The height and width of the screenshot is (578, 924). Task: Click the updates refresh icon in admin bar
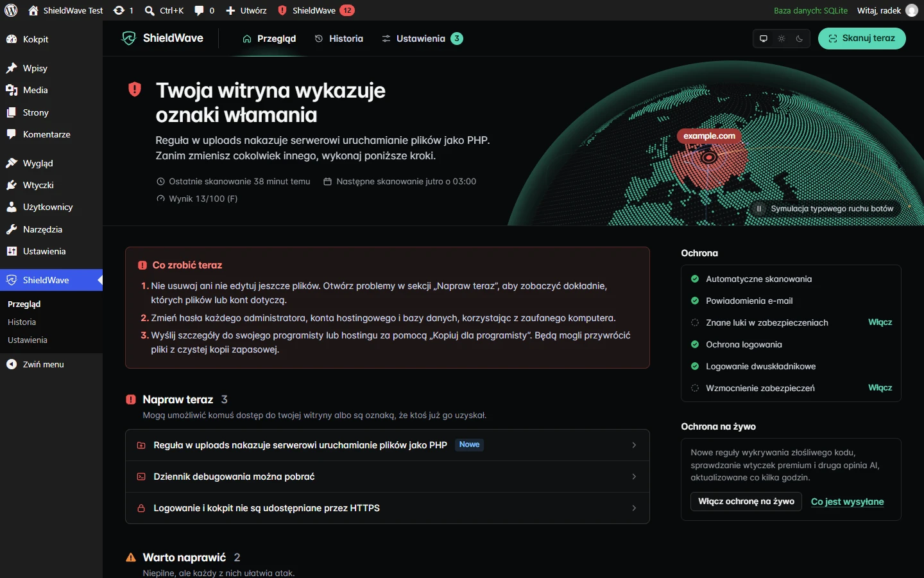pyautogui.click(x=119, y=10)
